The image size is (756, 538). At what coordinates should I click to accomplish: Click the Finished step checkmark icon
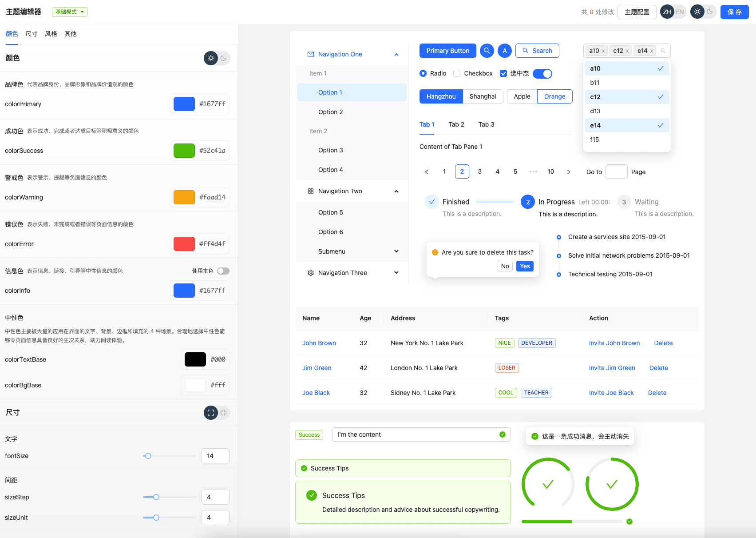[432, 202]
